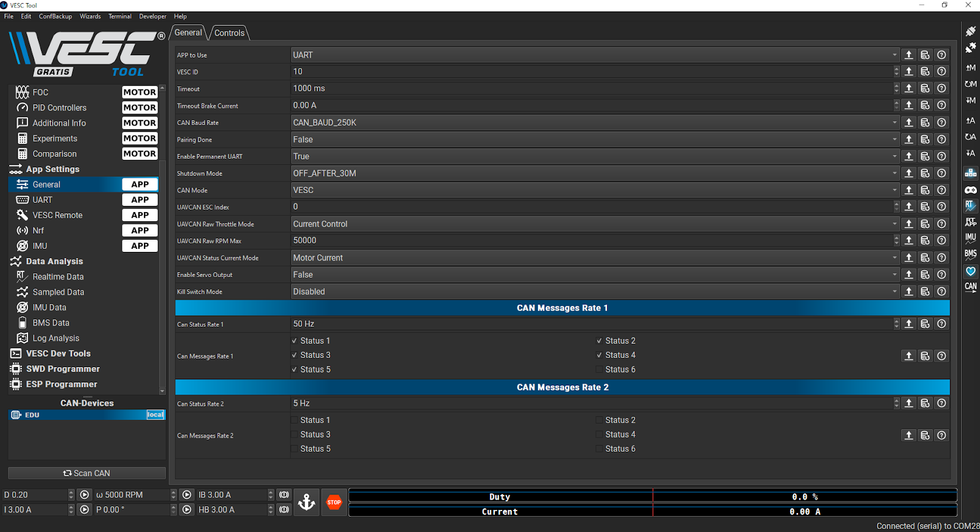Click the Disconnect plug icon in right toolbar
980x532 pixels.
(x=971, y=47)
